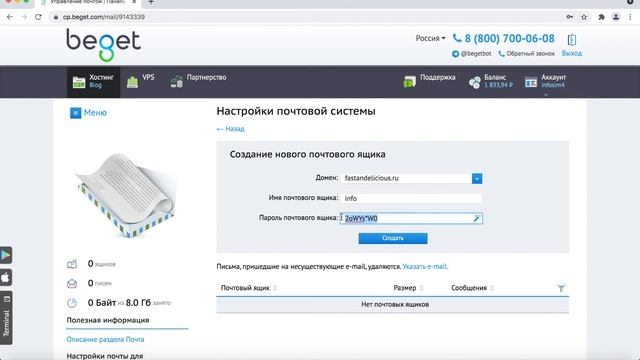Click the Партнерство icon
Image resolution: width=640 pixels, height=360 pixels.
point(176,82)
